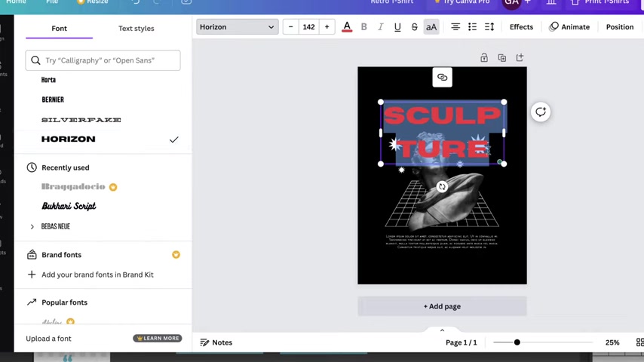Viewport: 644px width, 362px height.
Task: Click the Lorem ipsum paragraph on canvas
Action: click(x=442, y=241)
